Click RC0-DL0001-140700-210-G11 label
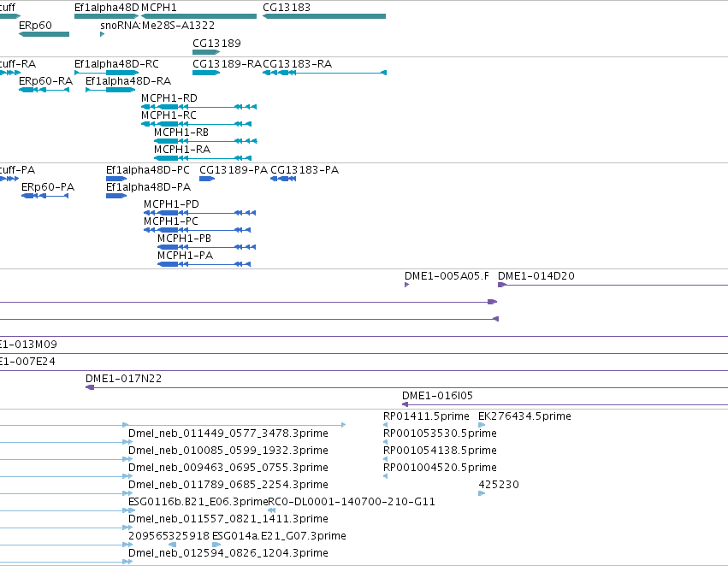The height and width of the screenshot is (566, 728). coord(352,502)
